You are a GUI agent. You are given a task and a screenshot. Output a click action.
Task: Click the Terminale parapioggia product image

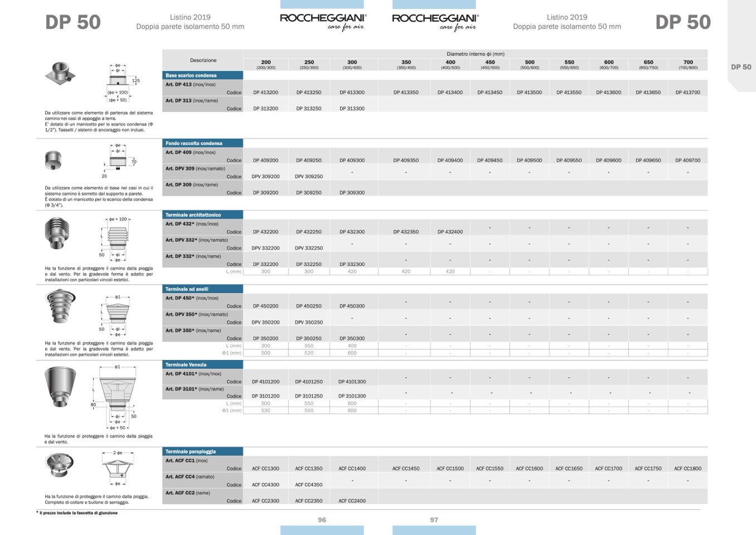pos(59,465)
